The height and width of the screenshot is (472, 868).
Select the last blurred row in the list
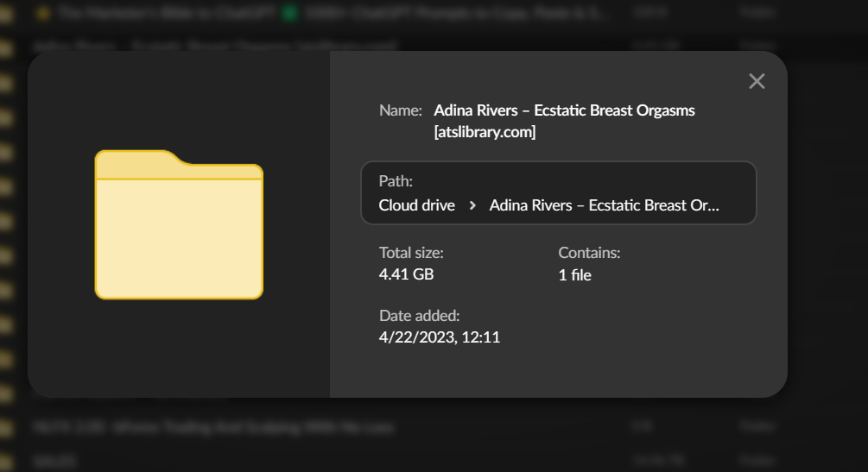tap(56, 462)
